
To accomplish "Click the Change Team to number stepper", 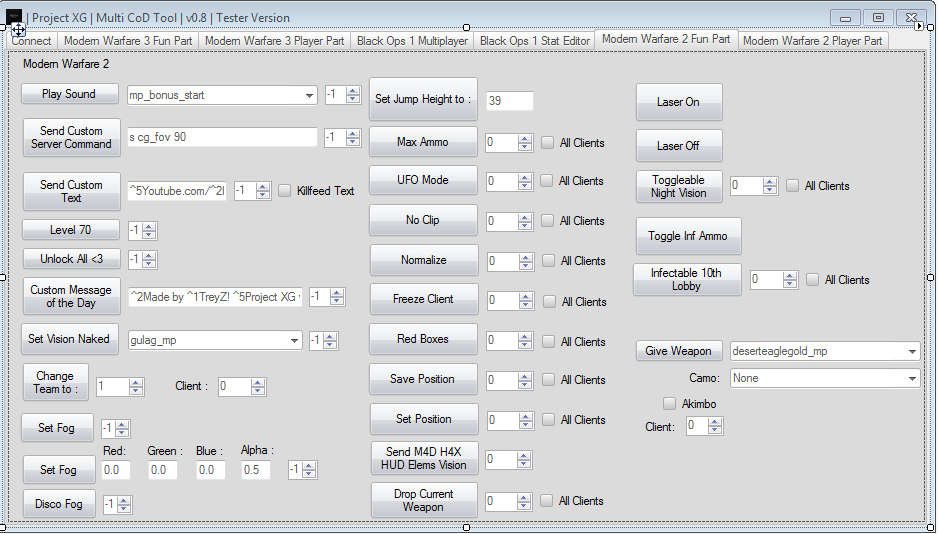I will tap(120, 386).
